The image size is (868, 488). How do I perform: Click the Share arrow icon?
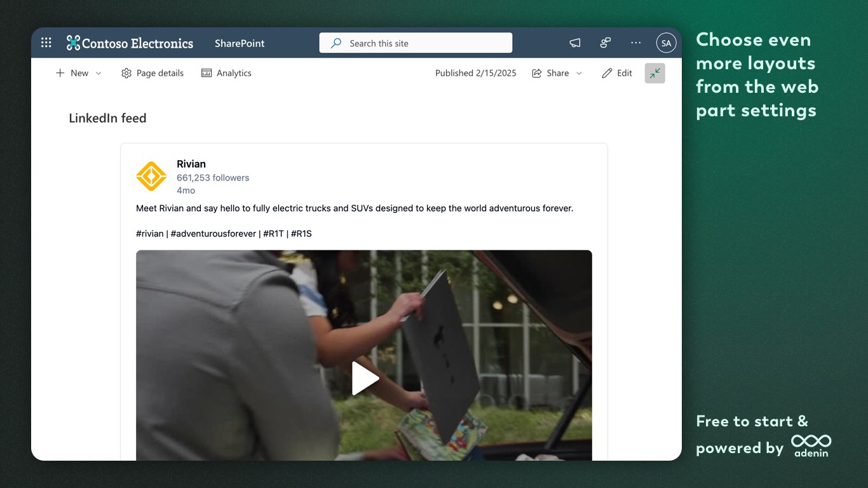coord(537,73)
